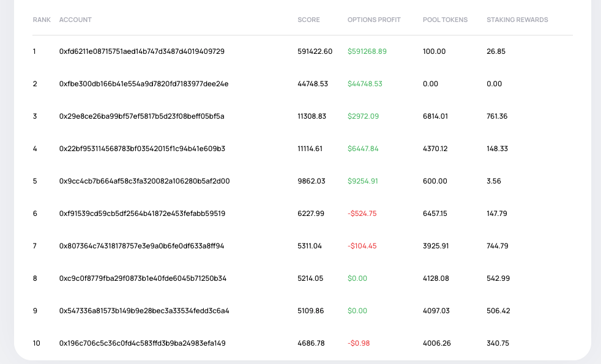Click staking rewards value 761.36
601x364 pixels.
[x=497, y=116]
